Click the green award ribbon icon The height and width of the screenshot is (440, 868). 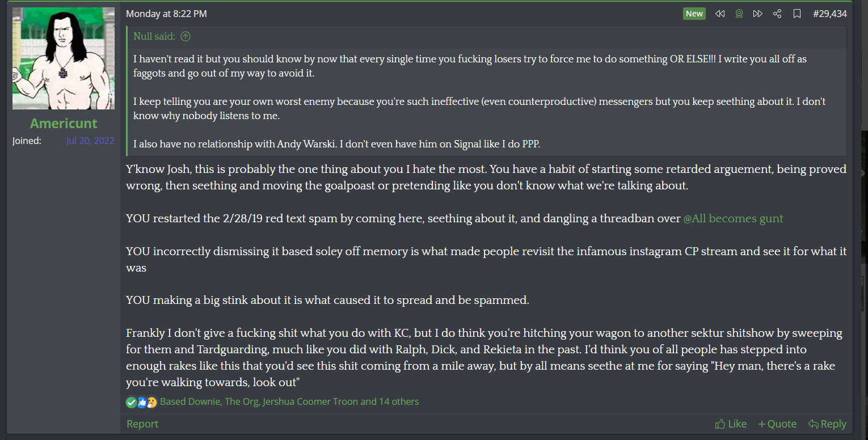pyautogui.click(x=739, y=14)
